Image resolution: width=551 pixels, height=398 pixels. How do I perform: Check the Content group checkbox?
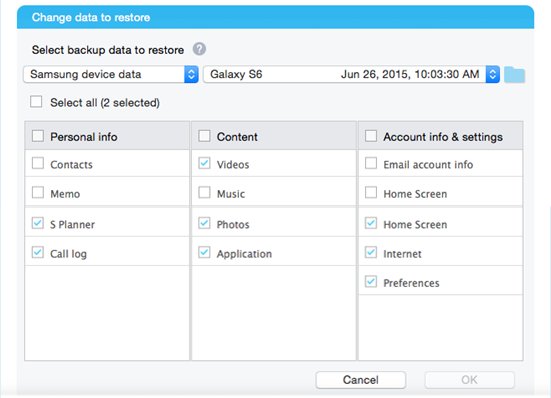tap(204, 136)
